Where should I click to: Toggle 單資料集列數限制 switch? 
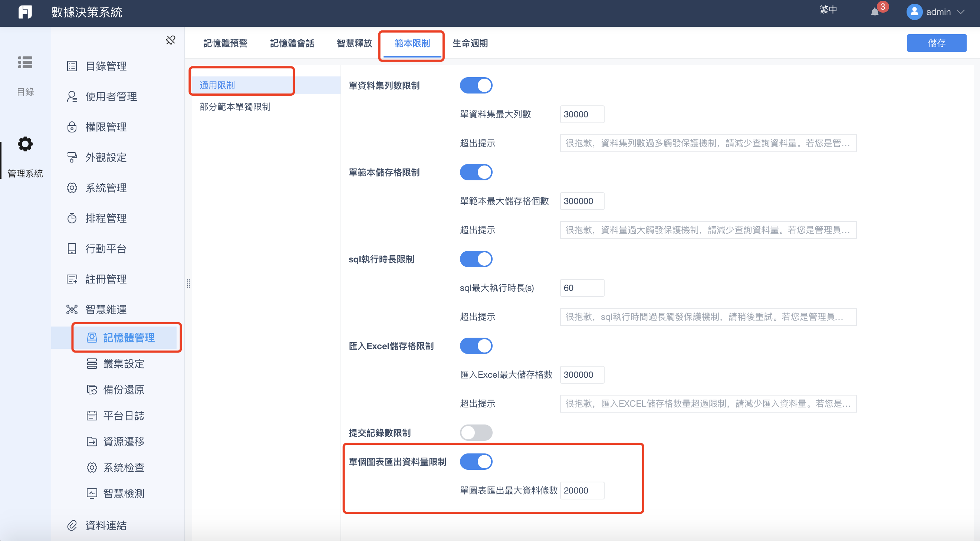[476, 85]
